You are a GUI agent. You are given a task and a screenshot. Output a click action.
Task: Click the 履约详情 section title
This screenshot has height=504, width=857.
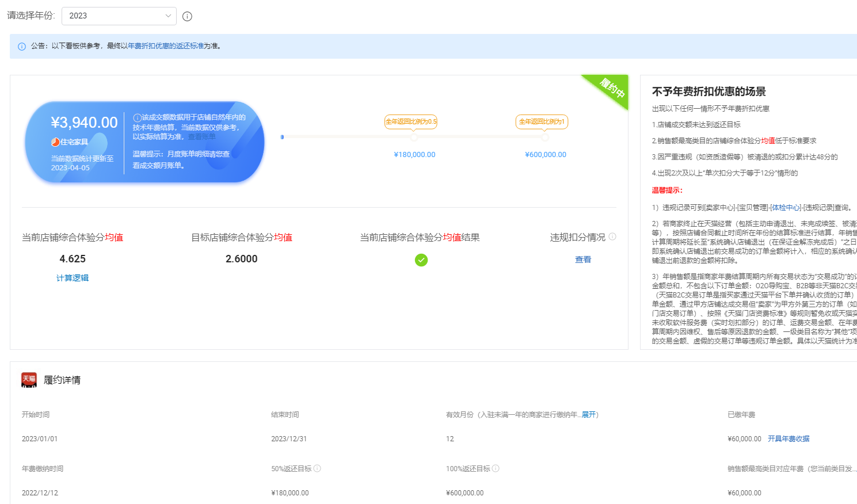pos(62,380)
